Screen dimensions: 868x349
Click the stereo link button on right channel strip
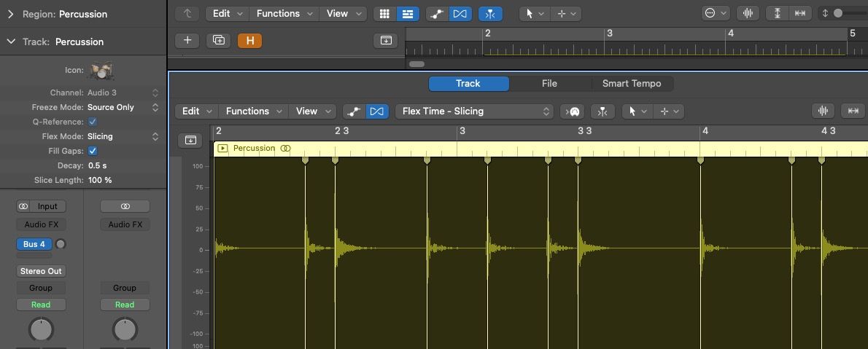pos(125,206)
